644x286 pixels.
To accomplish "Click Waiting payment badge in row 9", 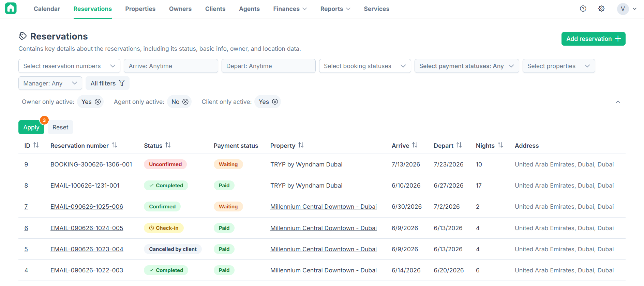I will [x=228, y=164].
